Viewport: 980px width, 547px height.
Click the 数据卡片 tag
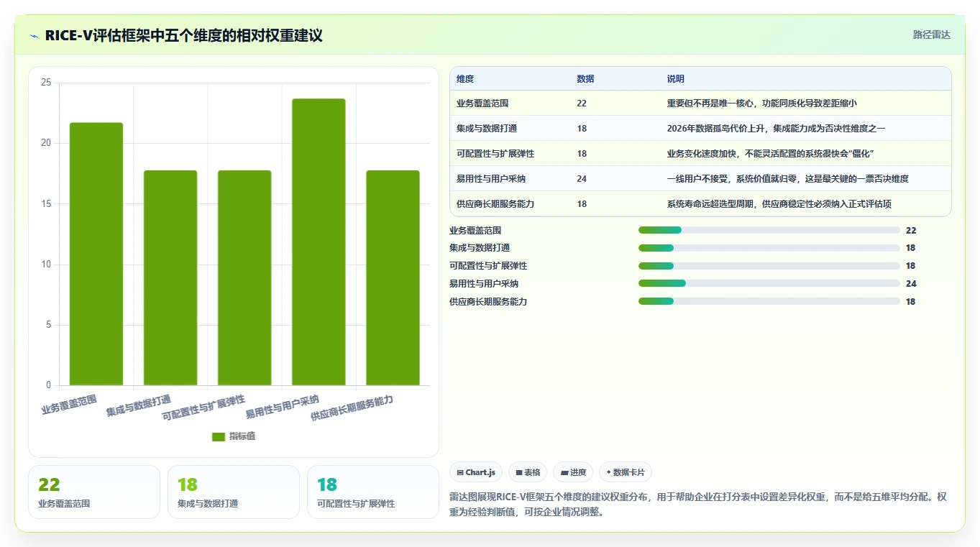[x=626, y=472]
